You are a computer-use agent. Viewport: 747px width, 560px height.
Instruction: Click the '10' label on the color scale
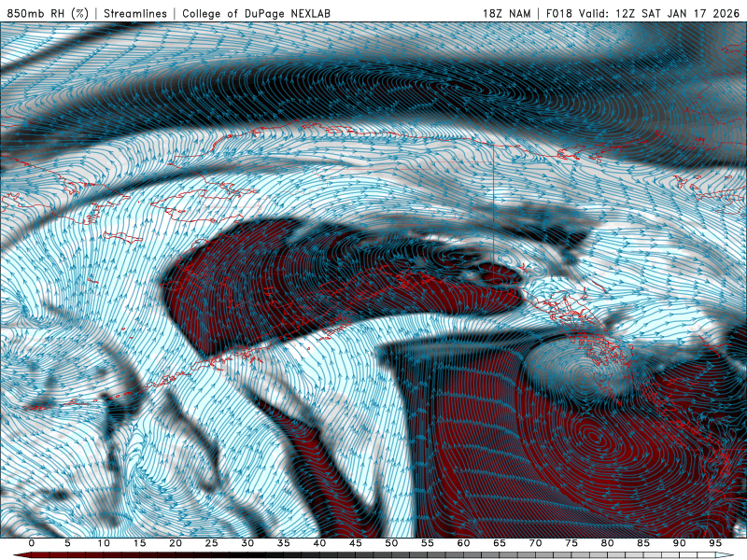point(104,543)
